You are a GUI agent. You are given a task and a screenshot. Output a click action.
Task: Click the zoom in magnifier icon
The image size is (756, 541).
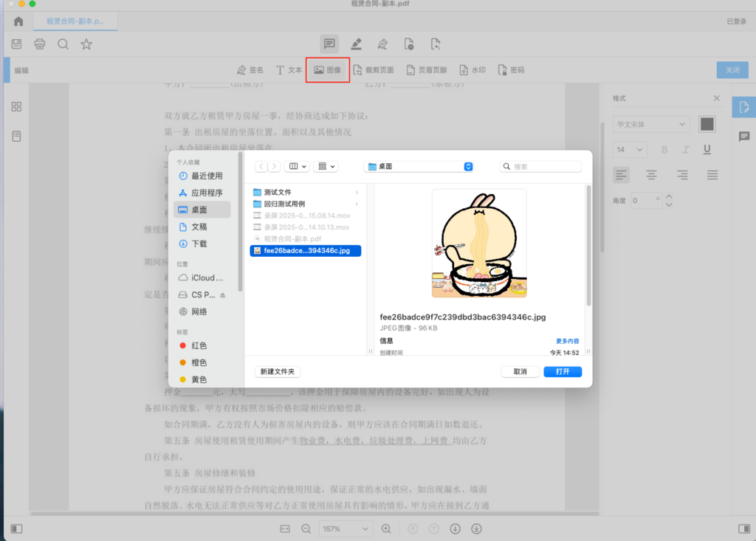[x=386, y=528]
